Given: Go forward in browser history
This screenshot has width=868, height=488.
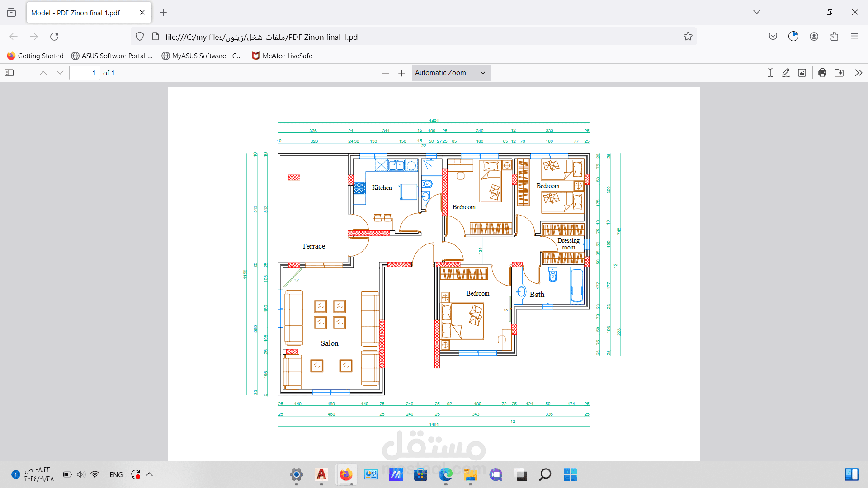Looking at the screenshot, I should click(x=34, y=37).
